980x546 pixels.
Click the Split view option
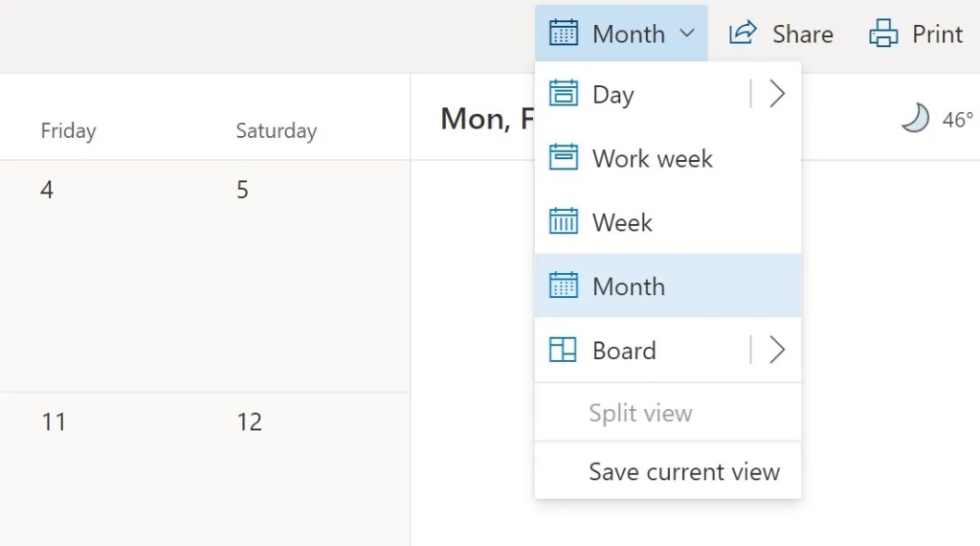point(640,414)
